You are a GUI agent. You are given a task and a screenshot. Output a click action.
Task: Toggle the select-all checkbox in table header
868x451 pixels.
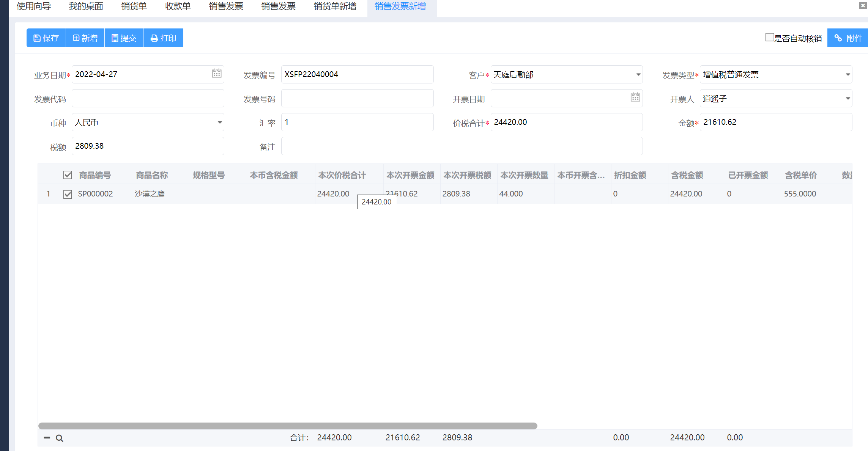coord(68,175)
